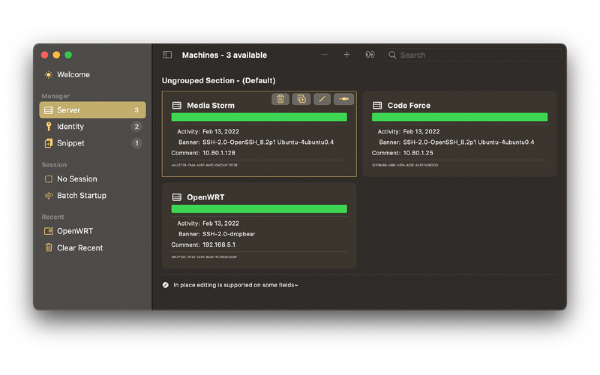Toggle the sidebar panel icon
This screenshot has width=600, height=375.
pos(167,55)
